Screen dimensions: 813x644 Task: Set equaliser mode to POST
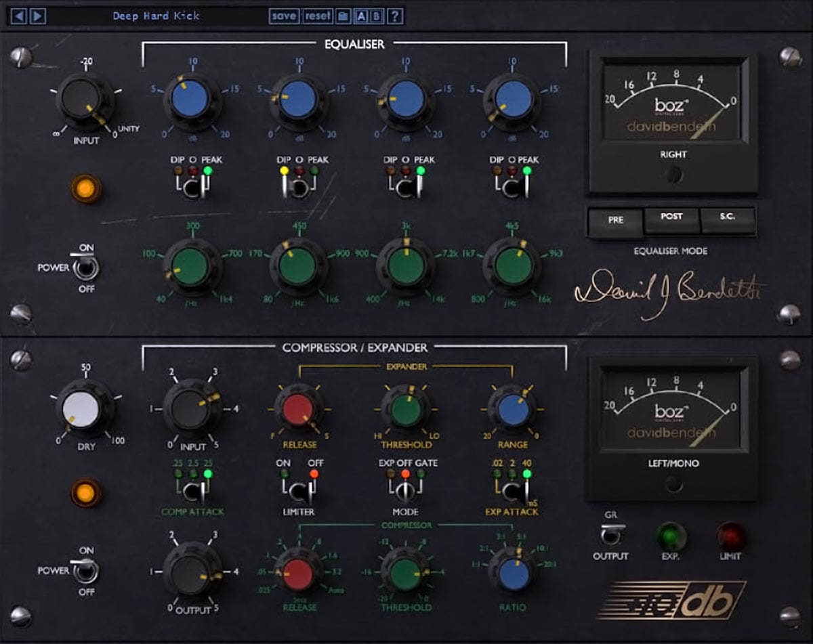(671, 220)
